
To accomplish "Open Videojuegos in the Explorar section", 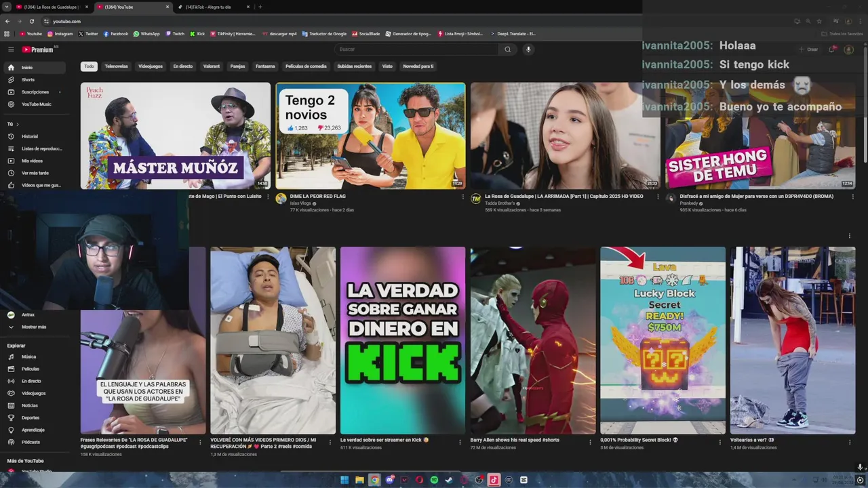I will pyautogui.click(x=33, y=393).
